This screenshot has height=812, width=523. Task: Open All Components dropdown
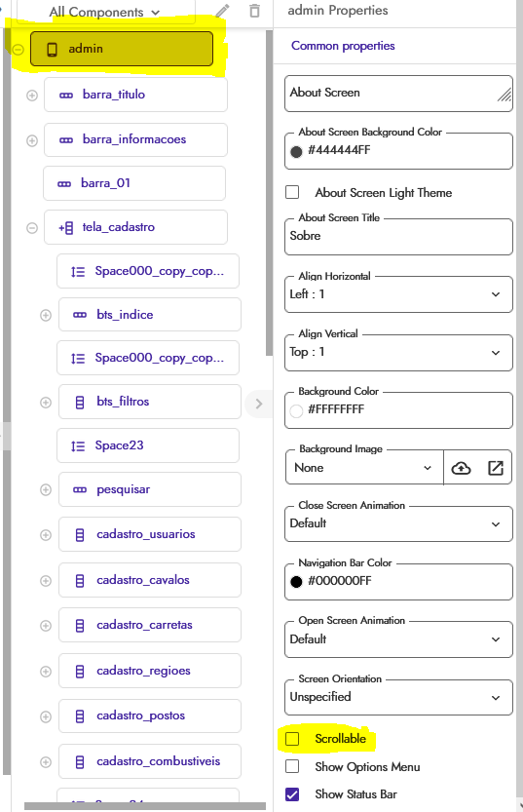pyautogui.click(x=105, y=12)
